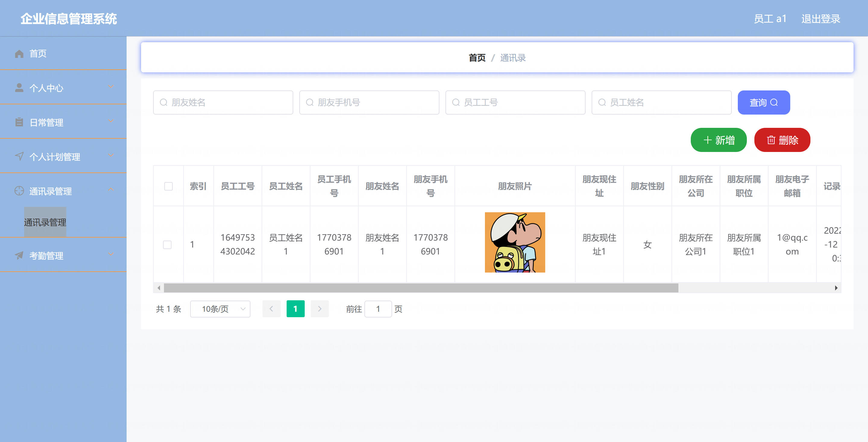Click the person icon beside 个人中心

pyautogui.click(x=19, y=88)
